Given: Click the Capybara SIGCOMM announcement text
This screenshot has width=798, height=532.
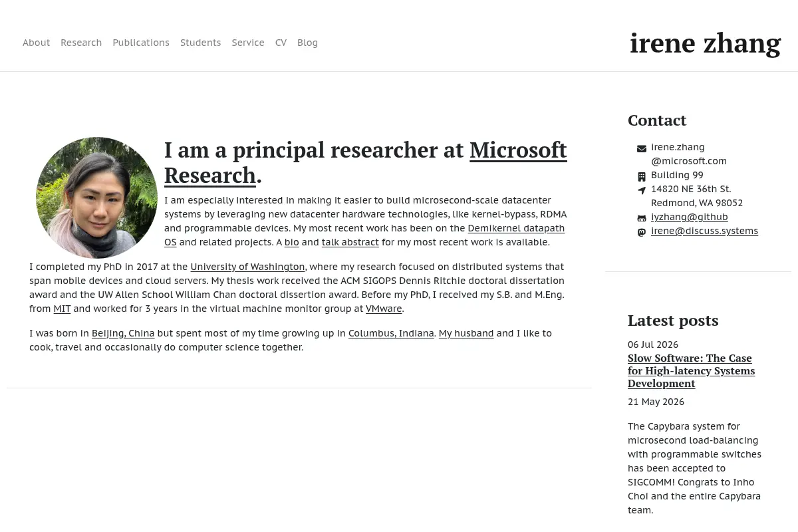Looking at the screenshot, I should (694, 468).
